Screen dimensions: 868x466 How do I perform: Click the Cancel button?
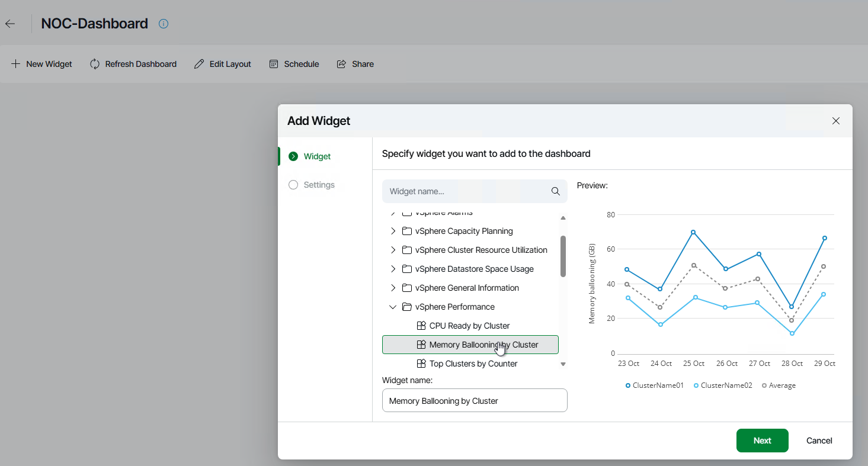(819, 441)
